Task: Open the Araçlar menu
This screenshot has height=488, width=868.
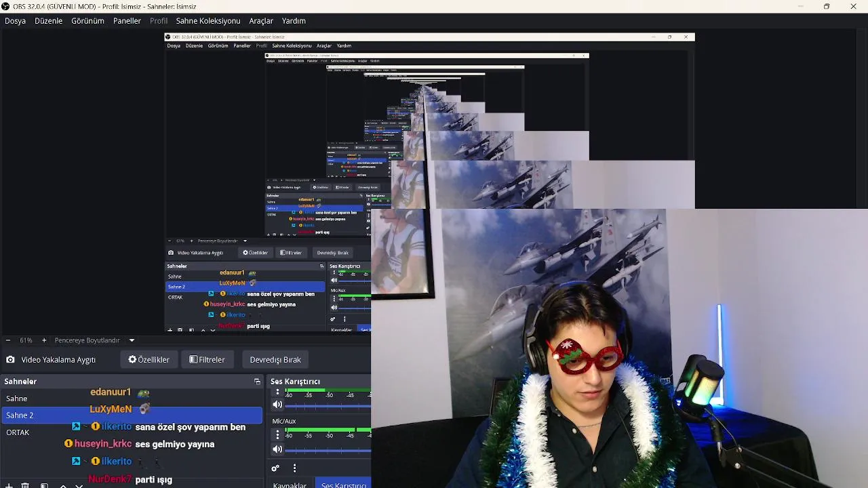Action: [261, 21]
